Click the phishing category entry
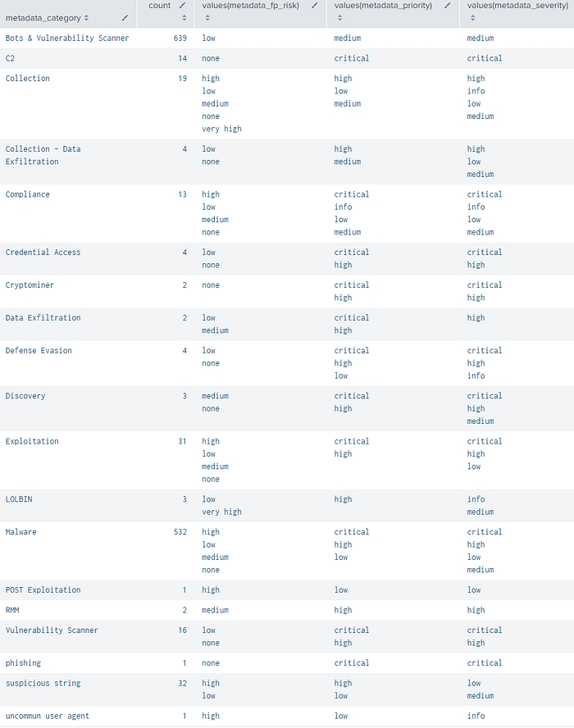Viewport: 574px width, 728px height. [23, 663]
